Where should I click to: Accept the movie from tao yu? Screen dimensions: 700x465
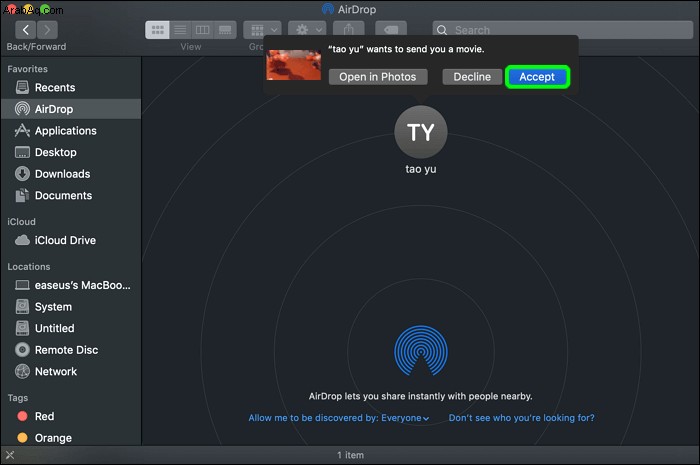[537, 77]
